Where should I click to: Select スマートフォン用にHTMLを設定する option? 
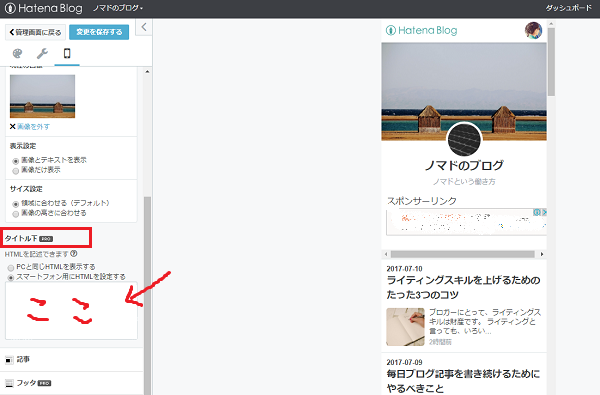click(11, 277)
